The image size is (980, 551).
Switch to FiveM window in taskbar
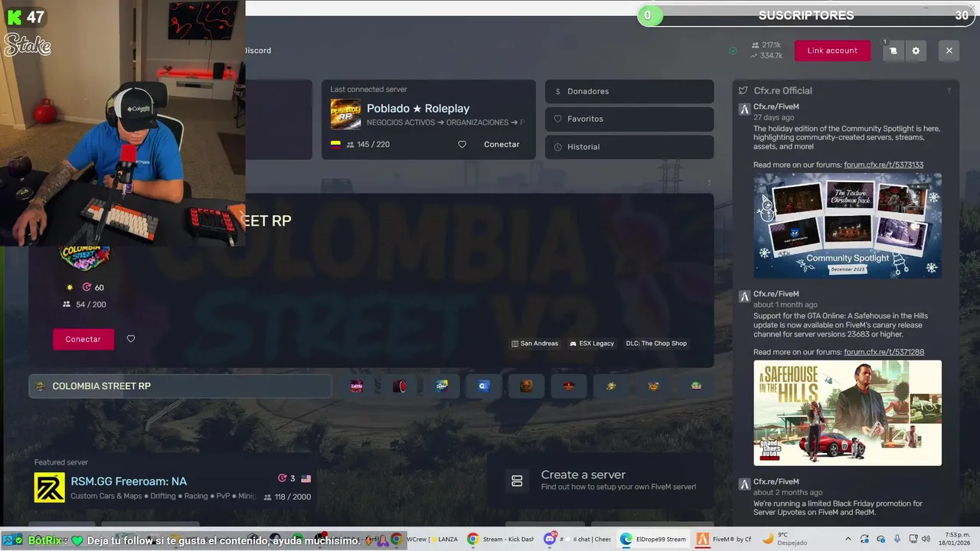pos(724,540)
